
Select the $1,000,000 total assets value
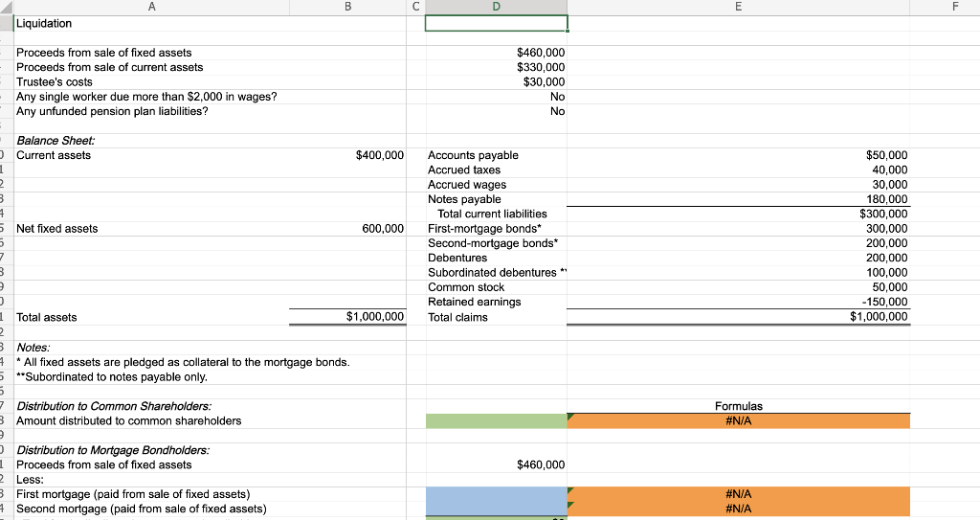375,317
